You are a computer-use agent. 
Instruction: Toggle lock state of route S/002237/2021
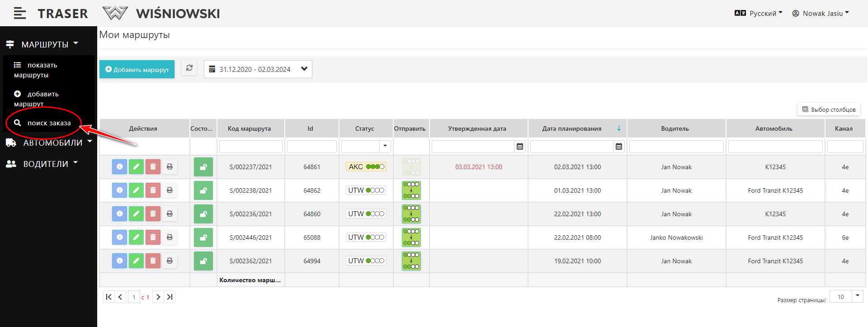[203, 167]
